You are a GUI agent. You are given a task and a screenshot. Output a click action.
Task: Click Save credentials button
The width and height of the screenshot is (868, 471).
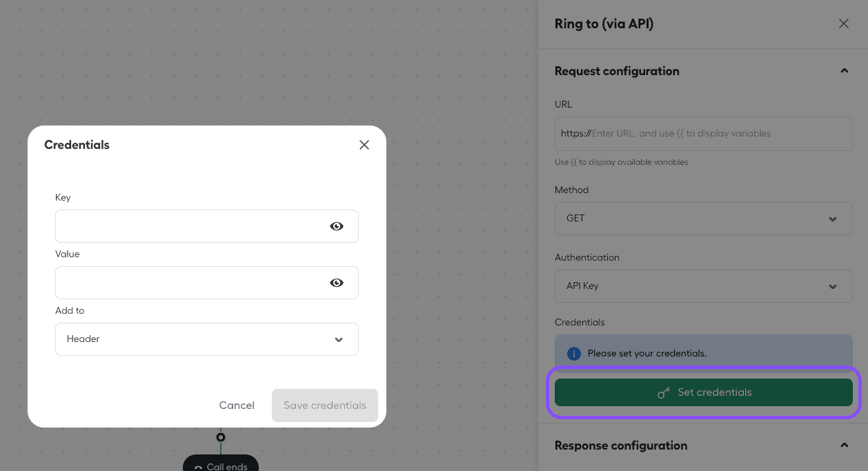[325, 405]
